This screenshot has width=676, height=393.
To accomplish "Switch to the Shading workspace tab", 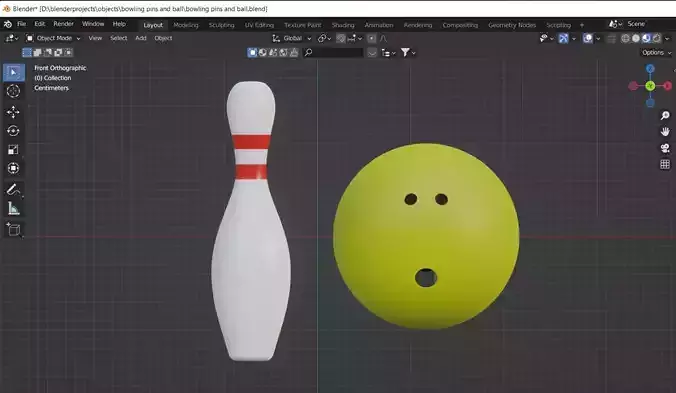I will 343,25.
